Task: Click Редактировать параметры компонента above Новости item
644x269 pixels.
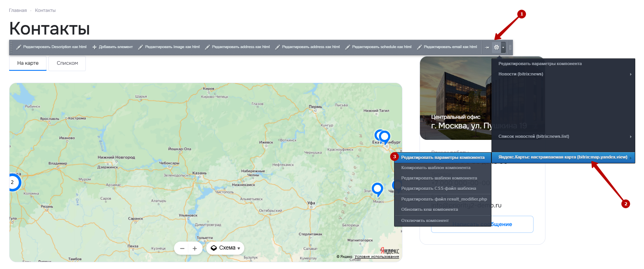Action: 563,64
